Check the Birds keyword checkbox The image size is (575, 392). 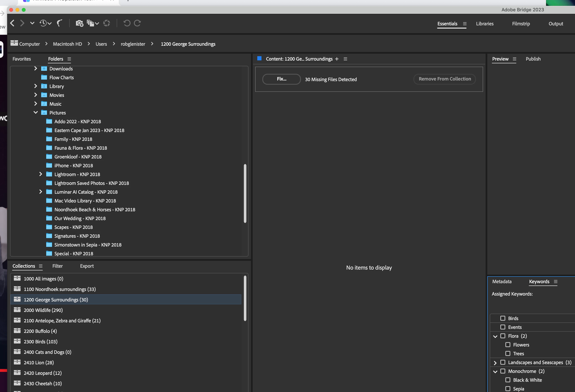[x=503, y=318]
